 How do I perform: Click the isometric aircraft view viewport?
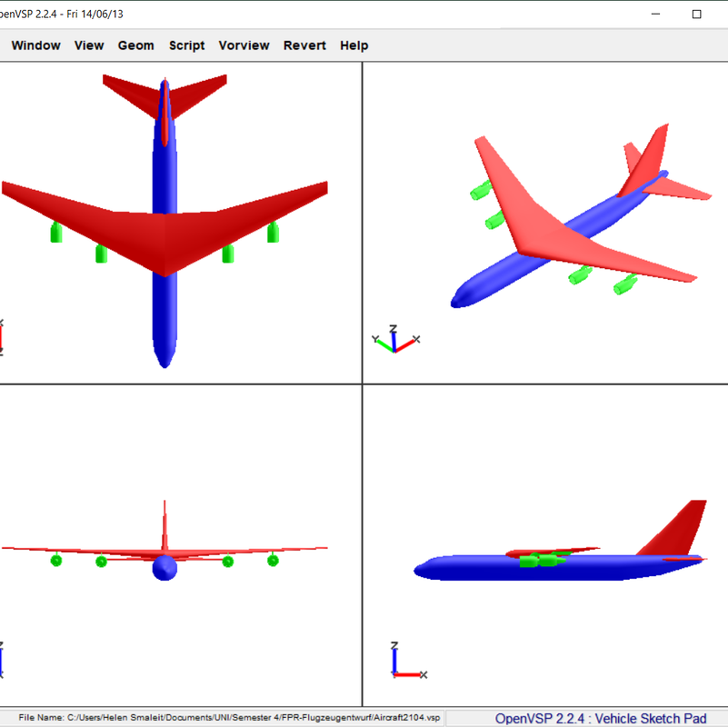point(545,223)
